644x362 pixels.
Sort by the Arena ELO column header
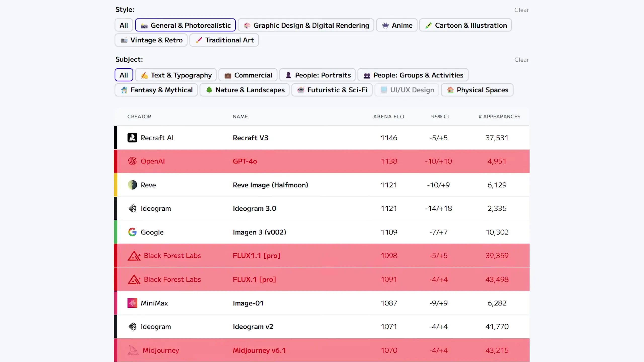pos(389,116)
